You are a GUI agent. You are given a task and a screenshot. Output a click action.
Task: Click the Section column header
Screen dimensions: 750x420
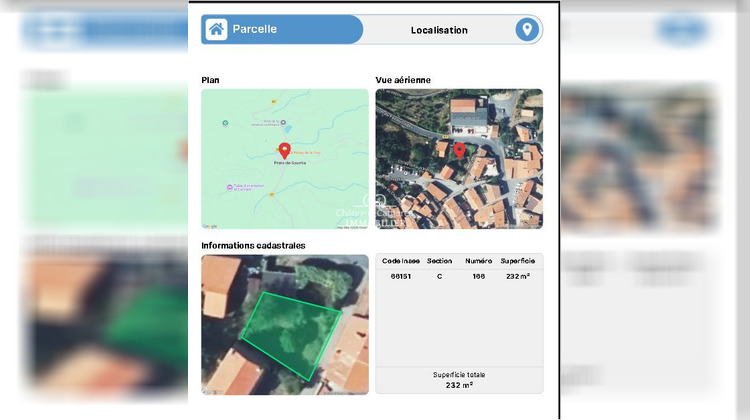pyautogui.click(x=440, y=261)
